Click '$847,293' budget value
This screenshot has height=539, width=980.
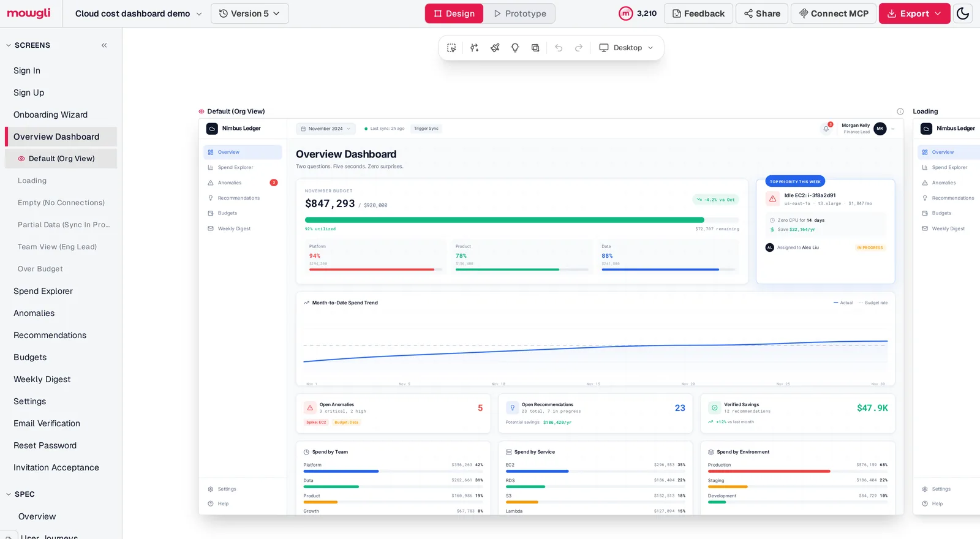330,203
